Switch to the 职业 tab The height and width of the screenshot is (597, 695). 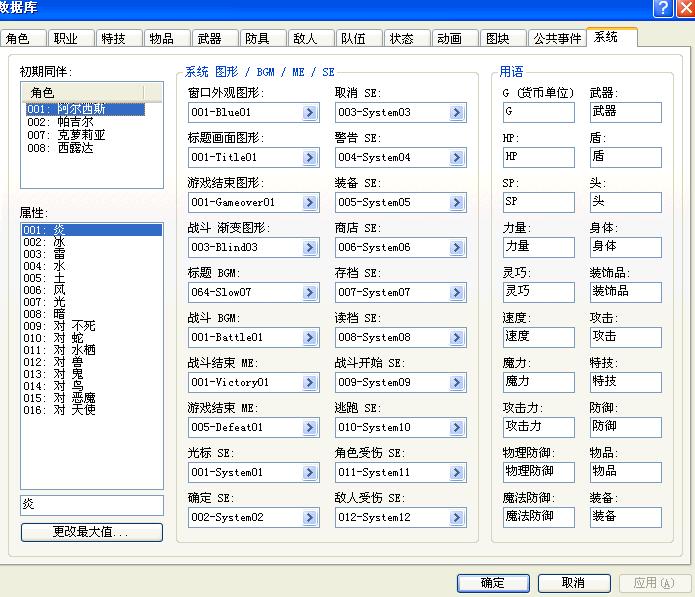[71, 39]
